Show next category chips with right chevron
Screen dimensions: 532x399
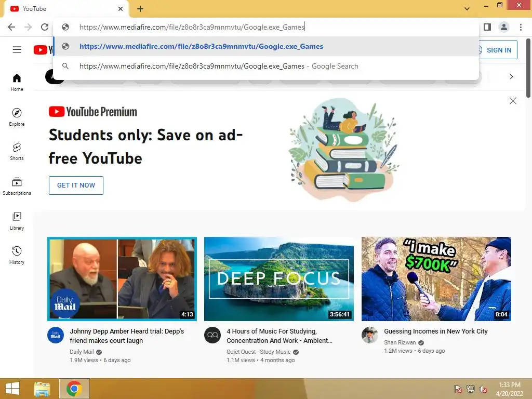point(511,77)
